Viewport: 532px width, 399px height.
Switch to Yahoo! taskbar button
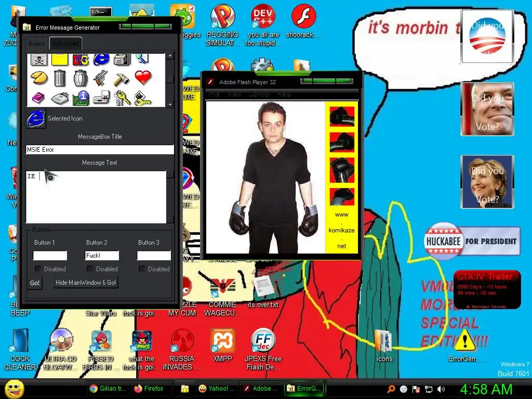click(217, 389)
